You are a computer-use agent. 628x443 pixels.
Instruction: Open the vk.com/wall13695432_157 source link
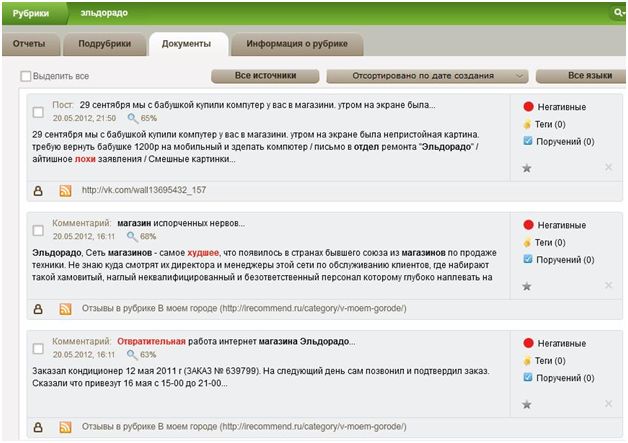pyautogui.click(x=144, y=190)
